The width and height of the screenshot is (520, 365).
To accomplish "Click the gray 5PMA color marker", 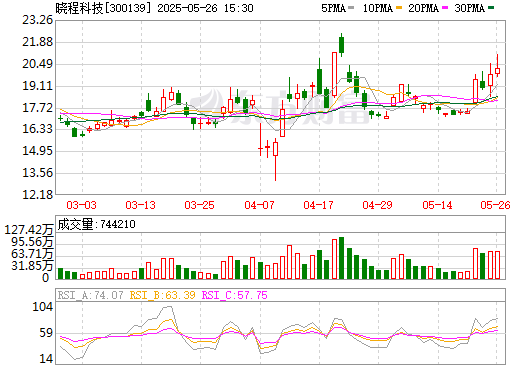I will 351,7.
